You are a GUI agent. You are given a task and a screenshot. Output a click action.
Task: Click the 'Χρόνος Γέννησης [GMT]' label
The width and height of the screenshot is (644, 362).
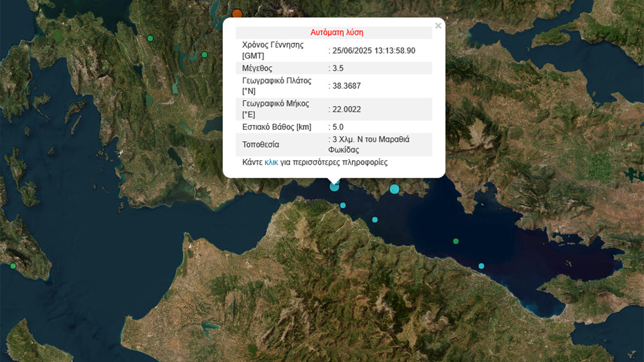[273, 50]
